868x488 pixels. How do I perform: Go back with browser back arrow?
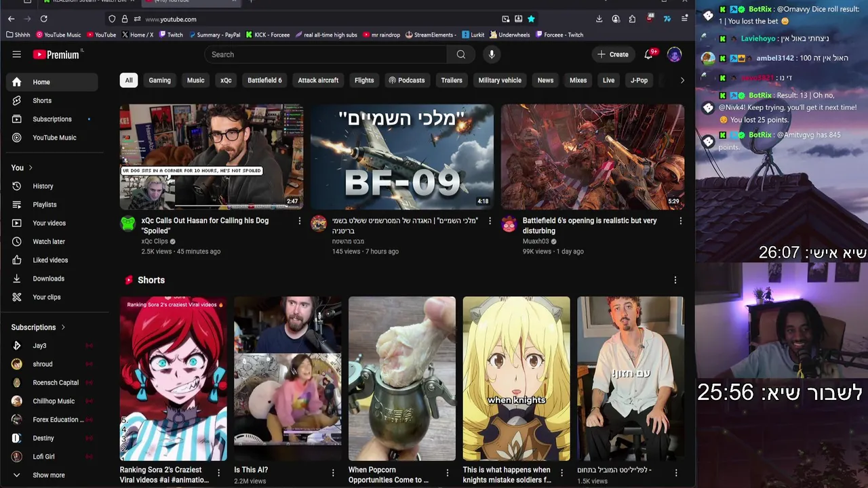pos(11,19)
